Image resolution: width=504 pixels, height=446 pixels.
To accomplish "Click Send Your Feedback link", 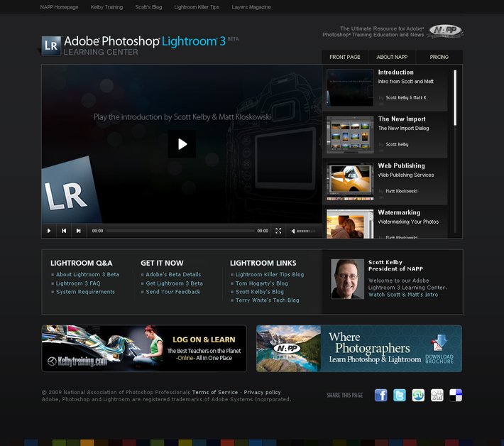I will click(x=173, y=292).
